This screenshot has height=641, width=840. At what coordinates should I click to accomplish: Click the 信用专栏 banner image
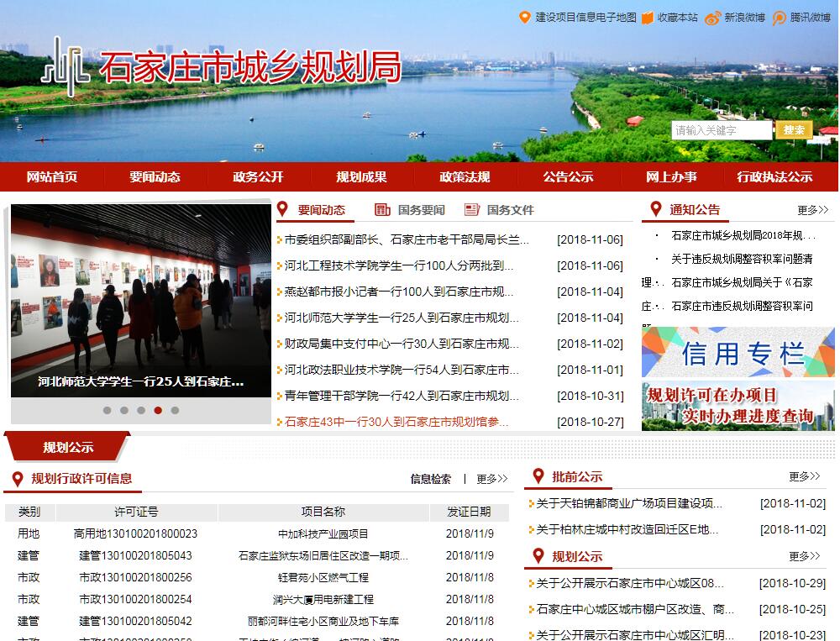point(738,352)
